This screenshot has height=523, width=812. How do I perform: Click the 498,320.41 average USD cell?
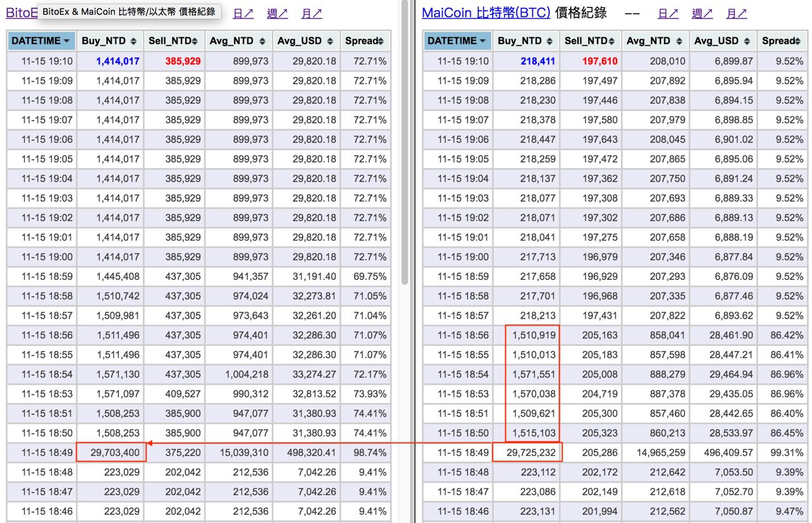click(x=306, y=453)
